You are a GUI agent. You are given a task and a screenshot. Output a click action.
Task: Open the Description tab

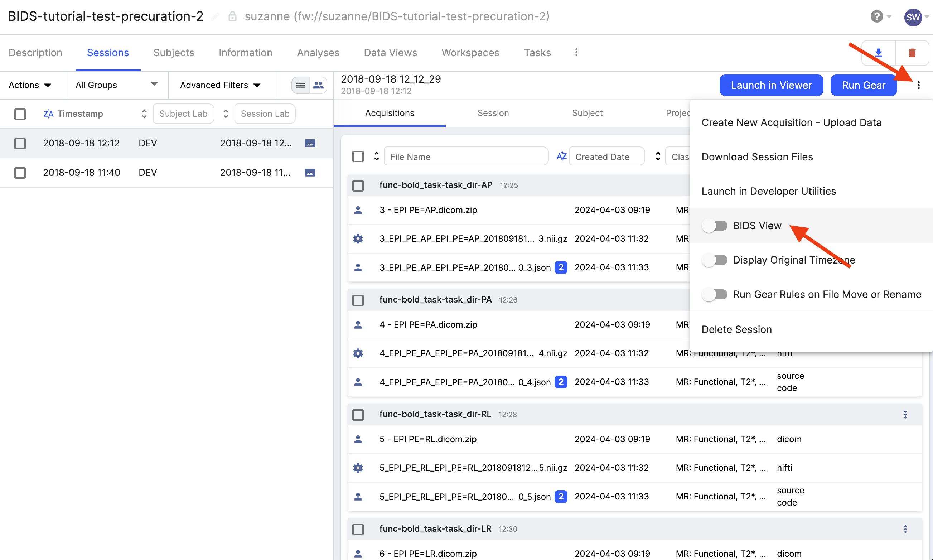(x=35, y=53)
